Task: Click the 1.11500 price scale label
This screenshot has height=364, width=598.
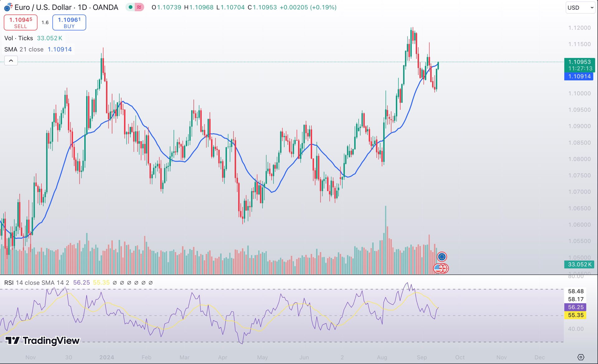Action: coord(579,44)
